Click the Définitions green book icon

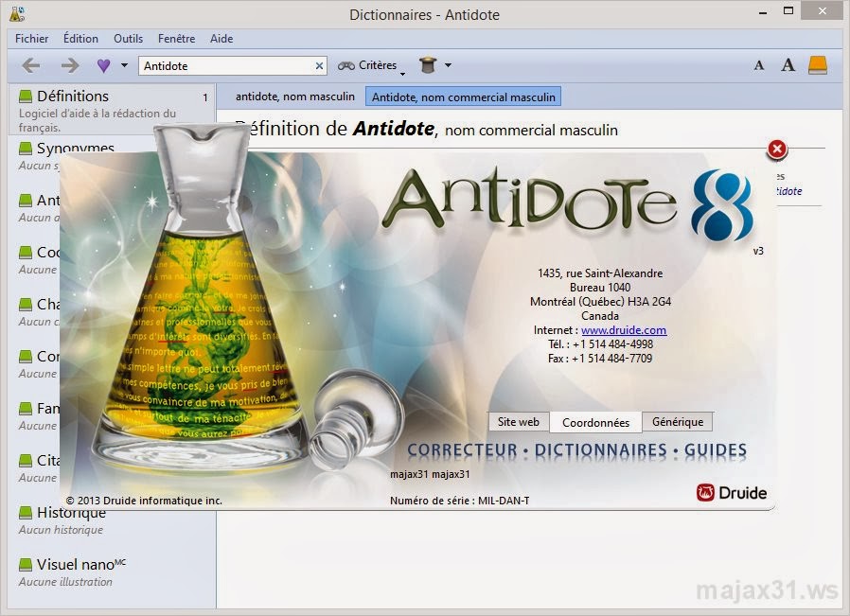[x=25, y=97]
